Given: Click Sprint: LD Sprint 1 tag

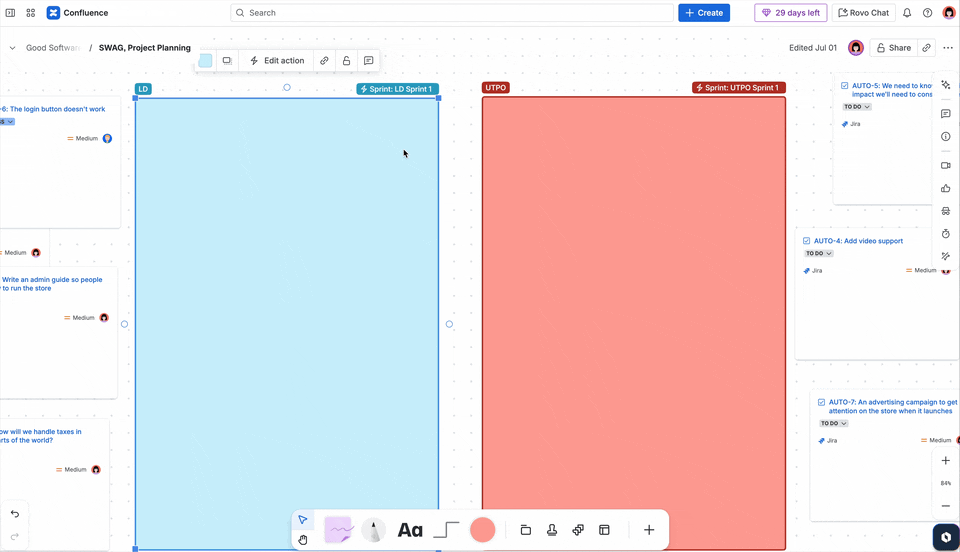Looking at the screenshot, I should 397,89.
